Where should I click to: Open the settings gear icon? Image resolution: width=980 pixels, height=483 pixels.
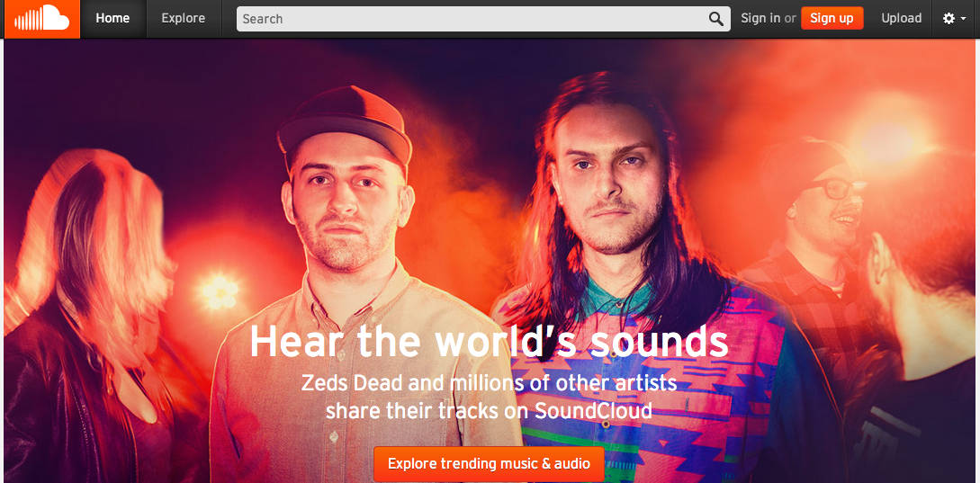(949, 19)
